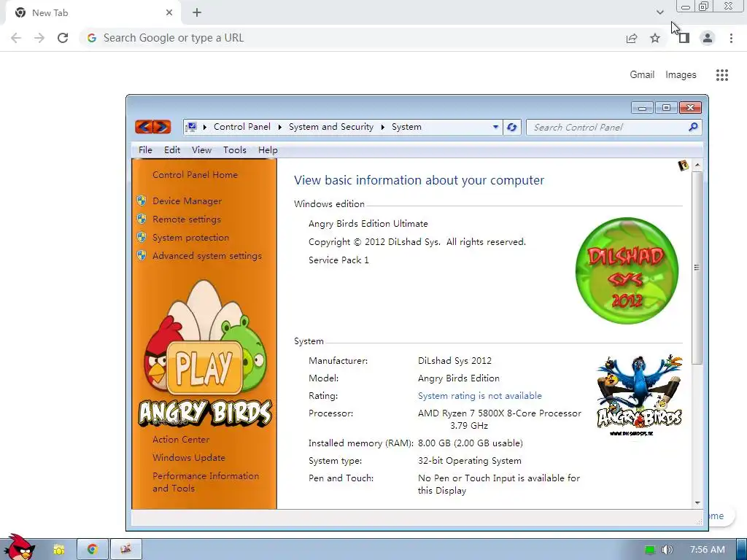Click the System breadcrumb
747x560 pixels.
406,127
